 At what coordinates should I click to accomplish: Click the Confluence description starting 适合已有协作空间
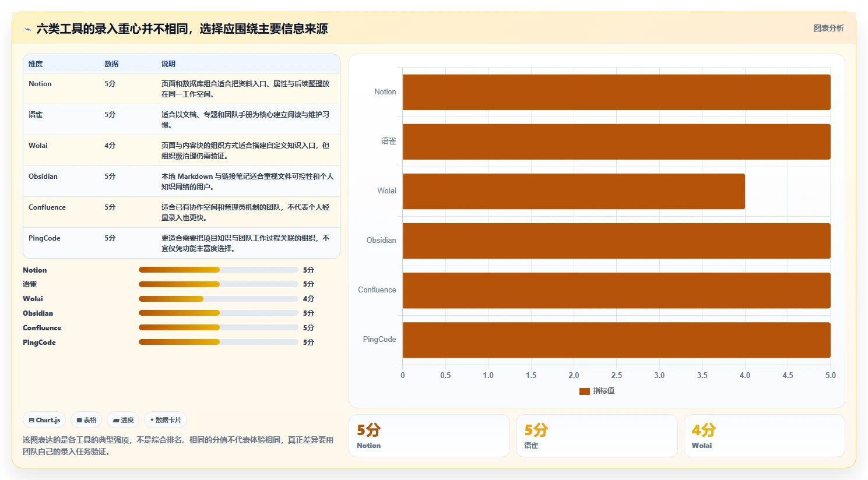coord(245,213)
